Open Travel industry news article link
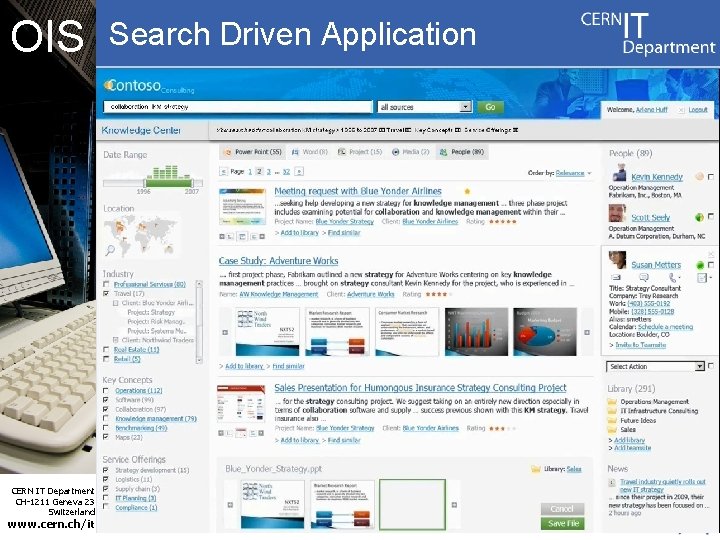 (663, 485)
